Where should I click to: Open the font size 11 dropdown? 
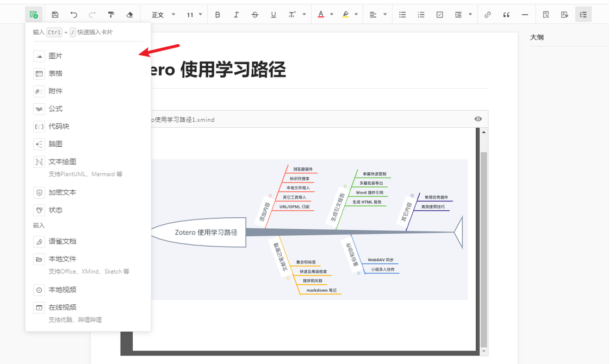[194, 15]
